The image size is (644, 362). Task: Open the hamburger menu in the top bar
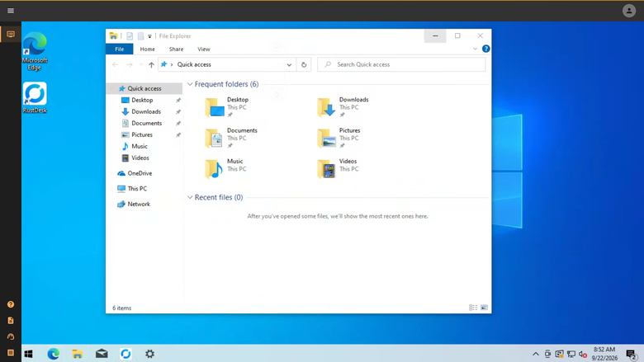pos(11,11)
